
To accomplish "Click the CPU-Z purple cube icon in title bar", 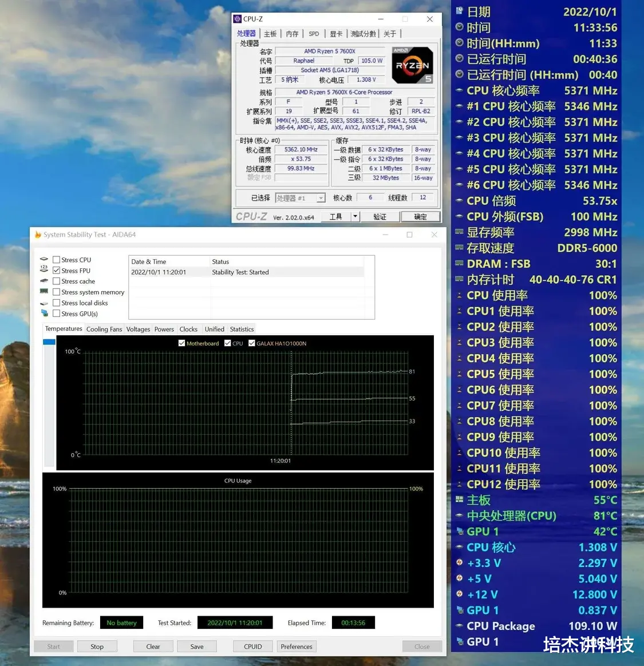I will pos(236,18).
